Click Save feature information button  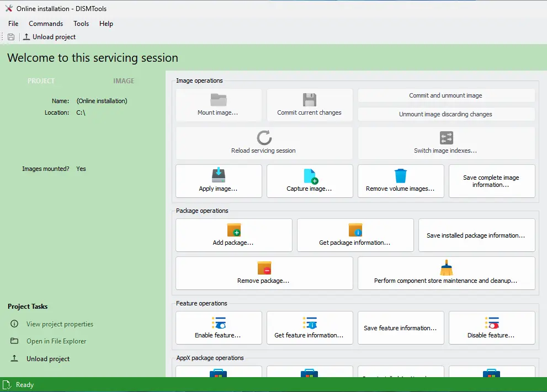tap(401, 328)
